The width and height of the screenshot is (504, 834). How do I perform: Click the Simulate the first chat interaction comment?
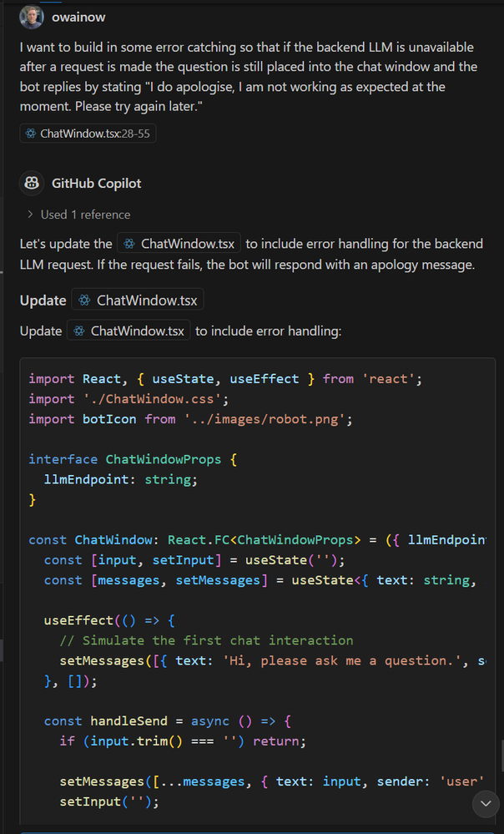(x=206, y=640)
